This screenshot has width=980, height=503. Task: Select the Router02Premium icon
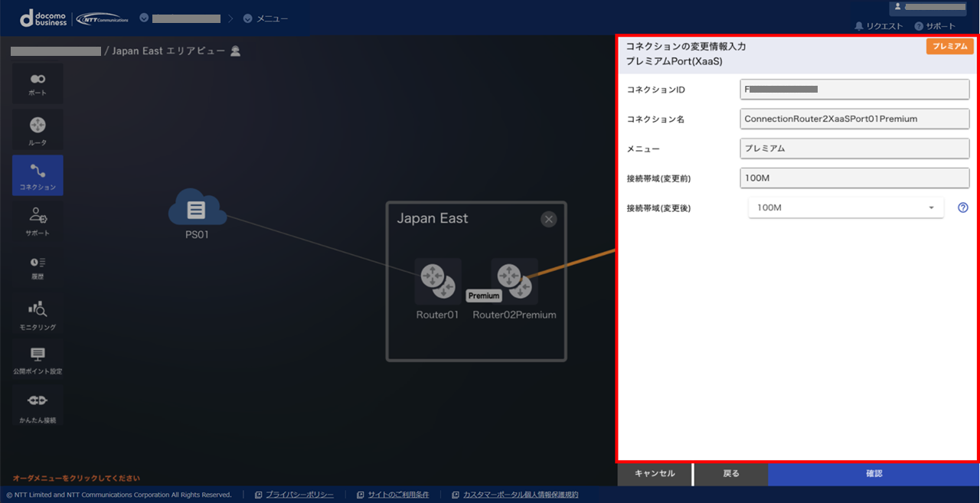[514, 281]
